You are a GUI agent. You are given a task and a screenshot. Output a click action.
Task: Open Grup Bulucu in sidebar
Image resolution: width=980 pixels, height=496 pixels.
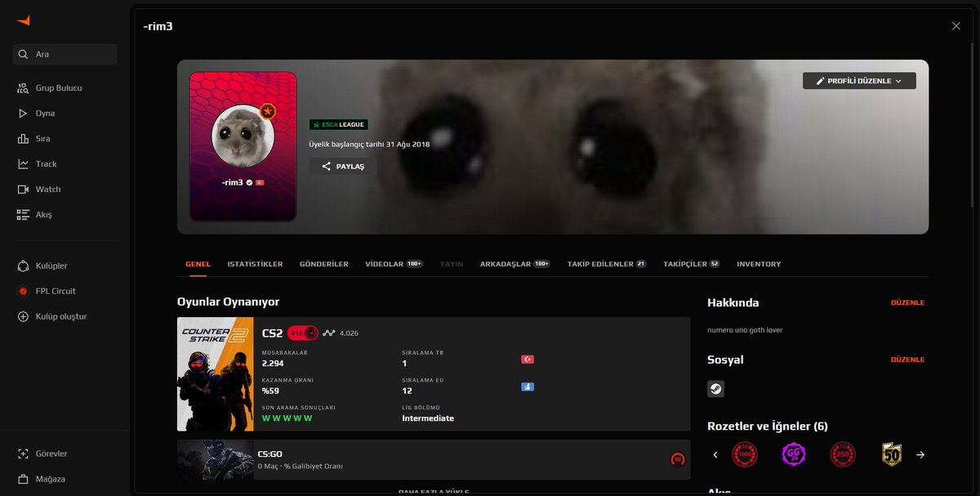[x=49, y=87]
